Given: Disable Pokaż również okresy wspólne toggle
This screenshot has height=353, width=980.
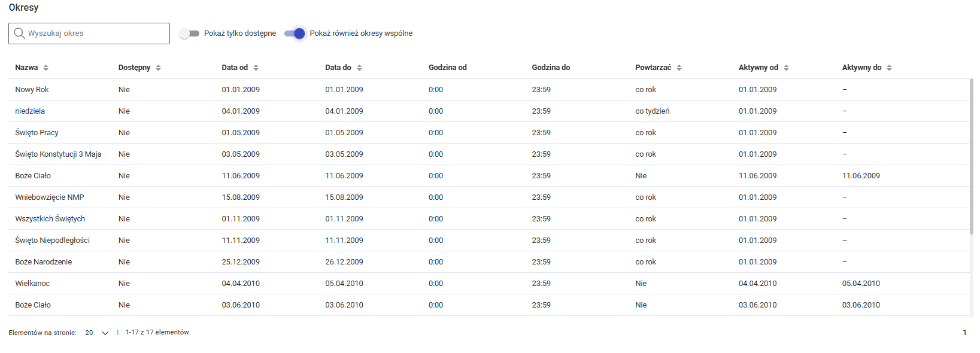Looking at the screenshot, I should click(x=295, y=34).
